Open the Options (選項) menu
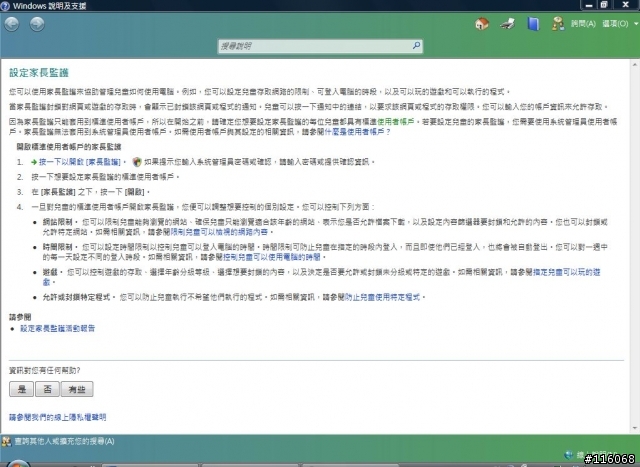The width and height of the screenshot is (640, 467). pos(618,24)
